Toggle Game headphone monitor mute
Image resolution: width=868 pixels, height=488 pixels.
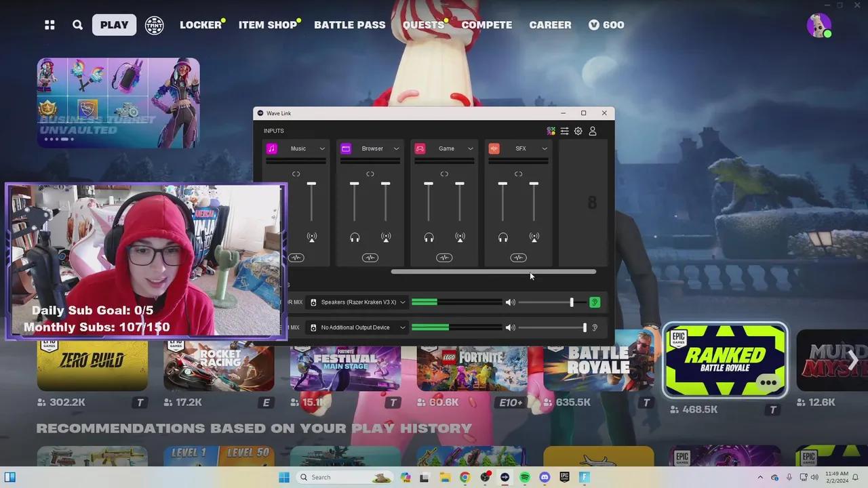(429, 237)
